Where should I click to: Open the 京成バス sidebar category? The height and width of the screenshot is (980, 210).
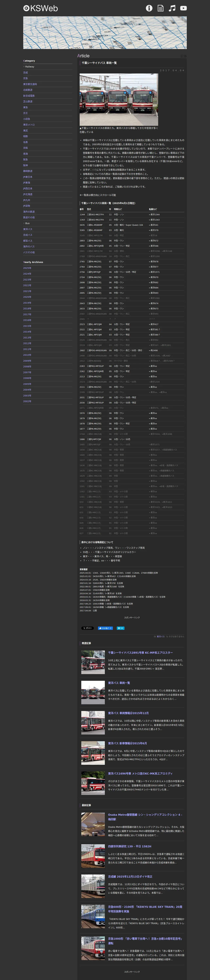pos(28,235)
